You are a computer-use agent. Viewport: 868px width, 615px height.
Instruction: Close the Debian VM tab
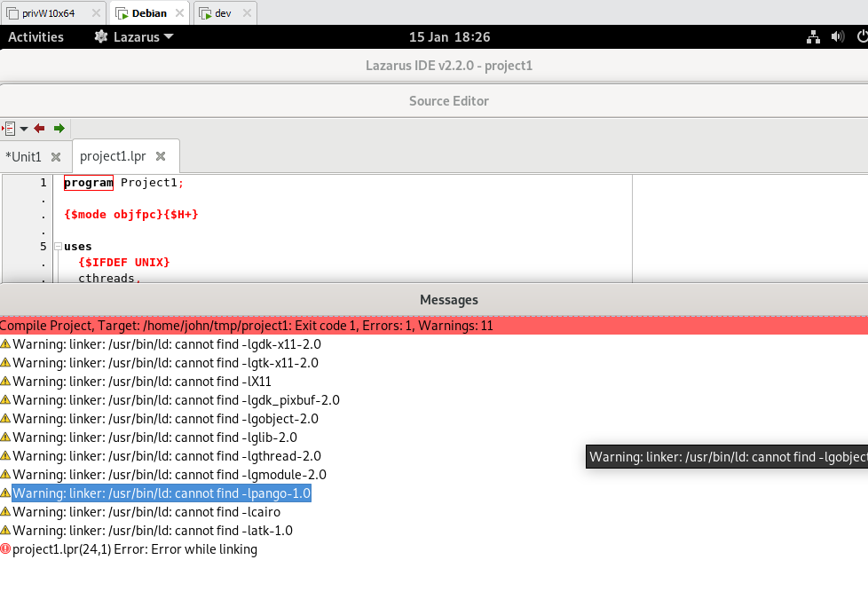point(179,12)
